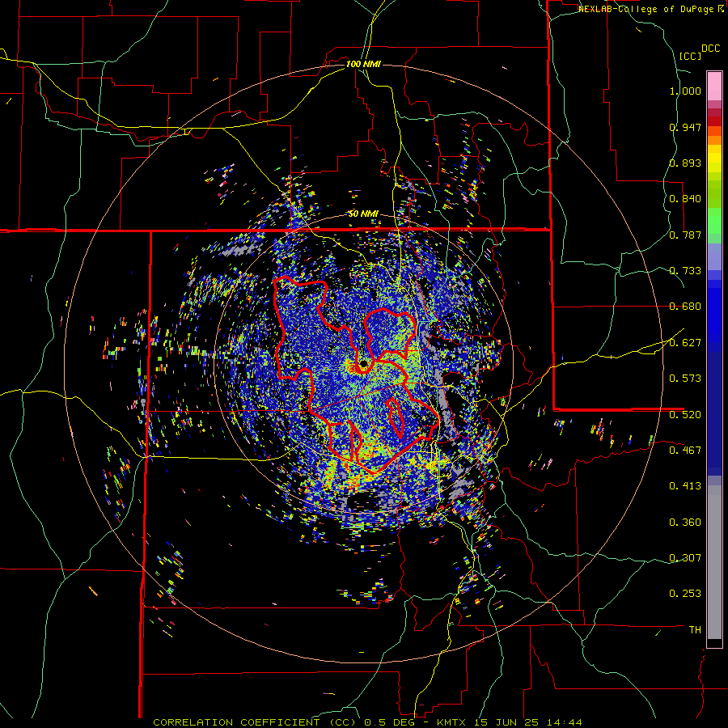This screenshot has width=728, height=728.
Task: Select the 0.947 legend value
Action: click(x=685, y=127)
